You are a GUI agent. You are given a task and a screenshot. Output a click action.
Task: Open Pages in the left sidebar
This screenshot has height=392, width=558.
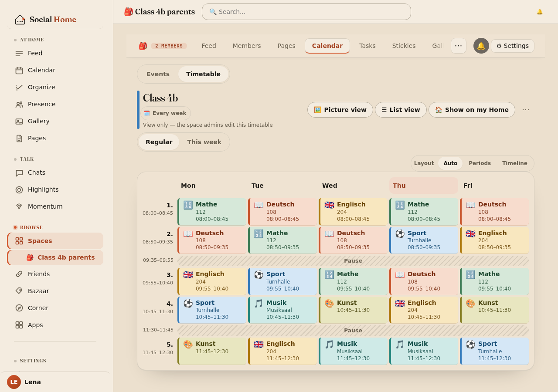(x=55, y=138)
